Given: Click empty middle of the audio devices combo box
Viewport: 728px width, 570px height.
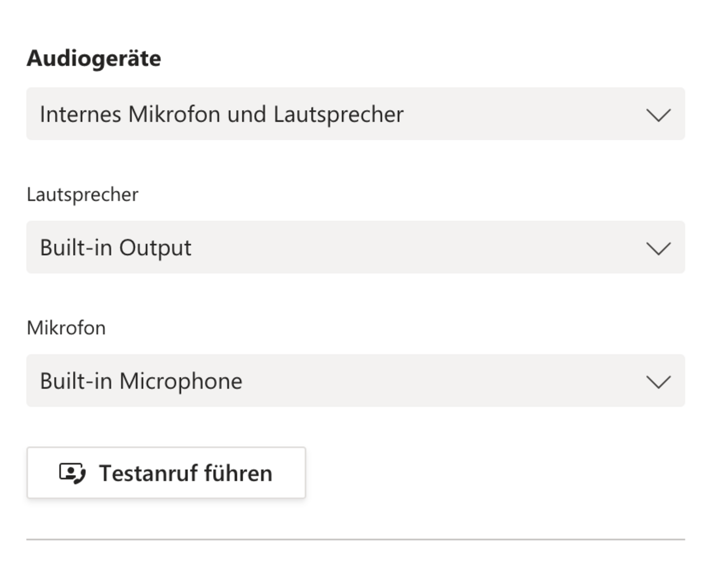Looking at the screenshot, I should [520, 114].
